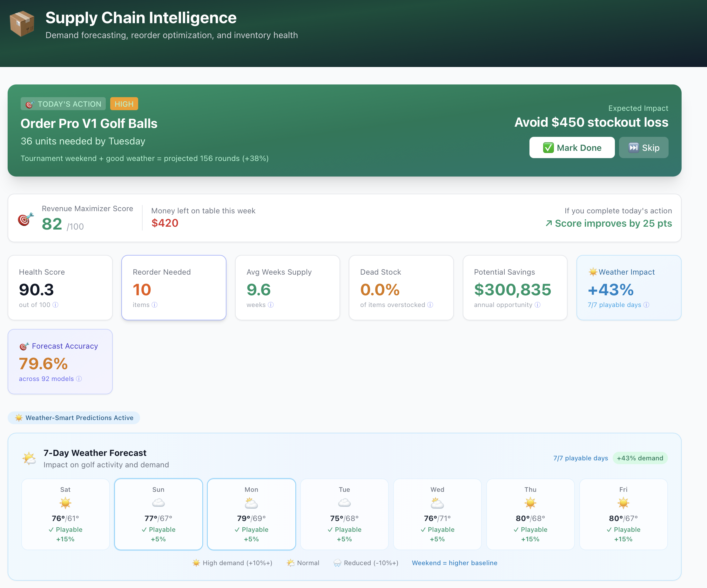Click the 7/7 playable days link
707x588 pixels.
[580, 458]
